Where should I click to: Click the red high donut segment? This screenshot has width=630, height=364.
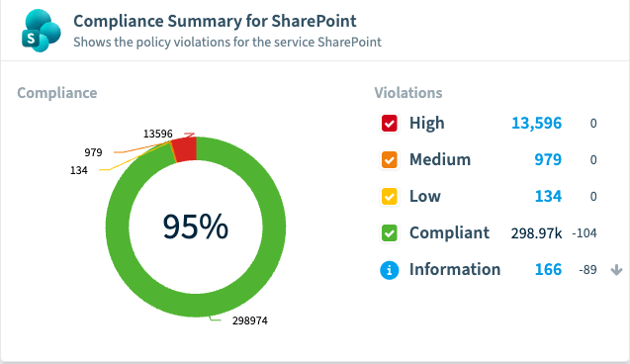[x=185, y=149]
